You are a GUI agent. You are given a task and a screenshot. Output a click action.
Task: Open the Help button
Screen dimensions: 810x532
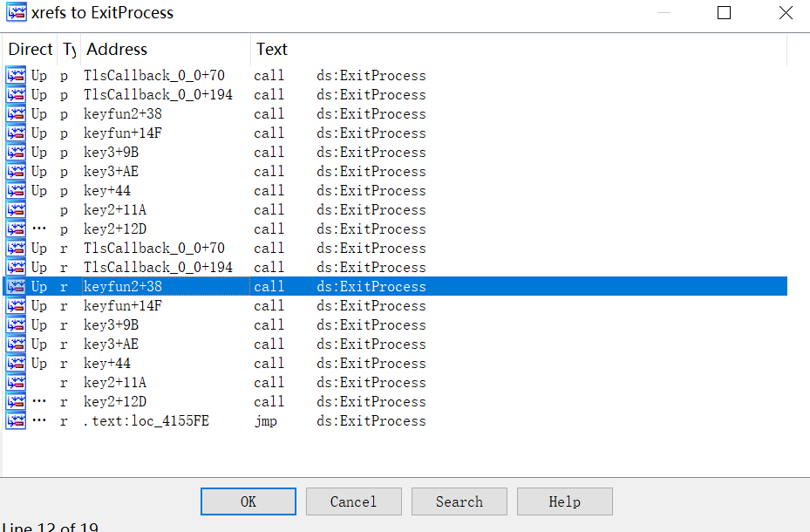[x=565, y=501]
